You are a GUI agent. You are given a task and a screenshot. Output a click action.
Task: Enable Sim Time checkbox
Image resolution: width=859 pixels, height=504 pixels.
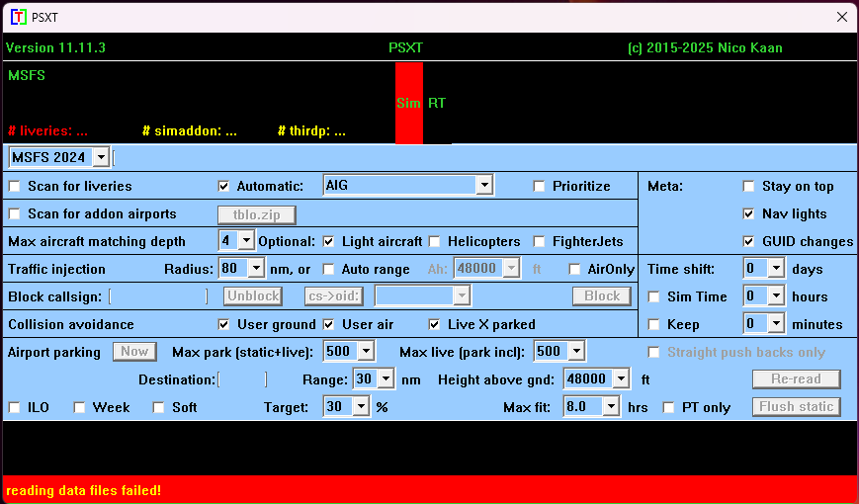pyautogui.click(x=653, y=296)
